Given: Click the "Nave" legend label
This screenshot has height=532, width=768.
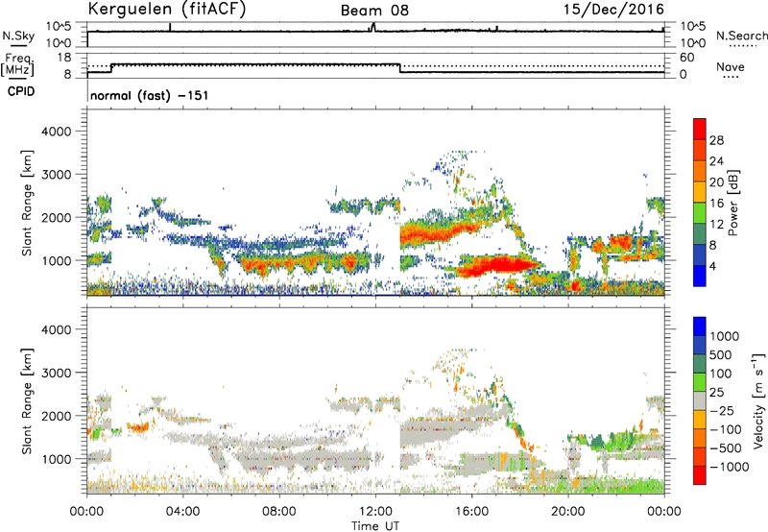Looking at the screenshot, I should (x=731, y=66).
